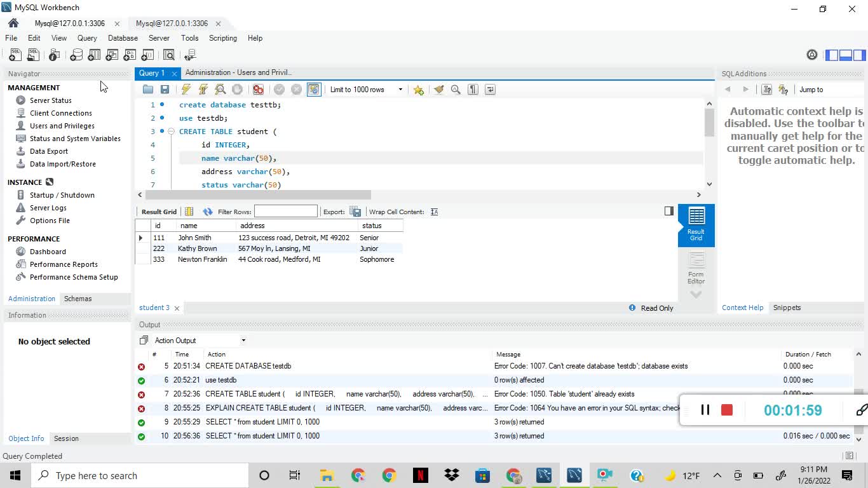Switch to the Schemas tab
The width and height of the screenshot is (868, 488).
pos(78,299)
